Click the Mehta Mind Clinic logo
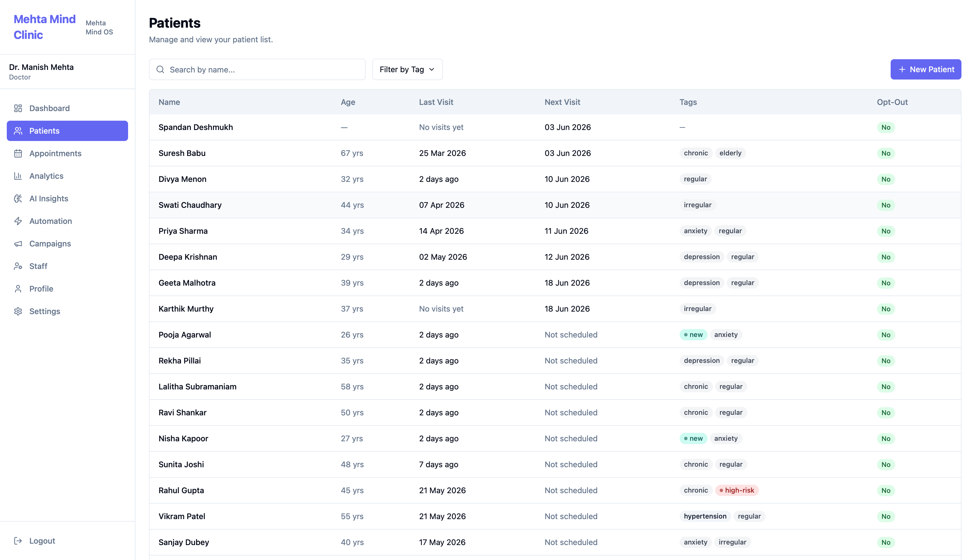The width and height of the screenshot is (975, 560). [x=45, y=27]
